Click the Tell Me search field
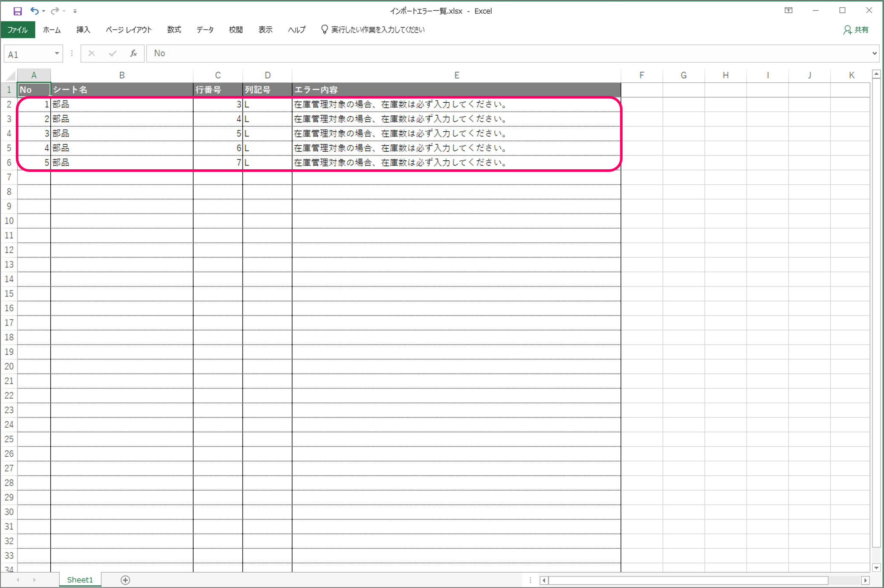Screen dimensions: 884x588 [377, 30]
